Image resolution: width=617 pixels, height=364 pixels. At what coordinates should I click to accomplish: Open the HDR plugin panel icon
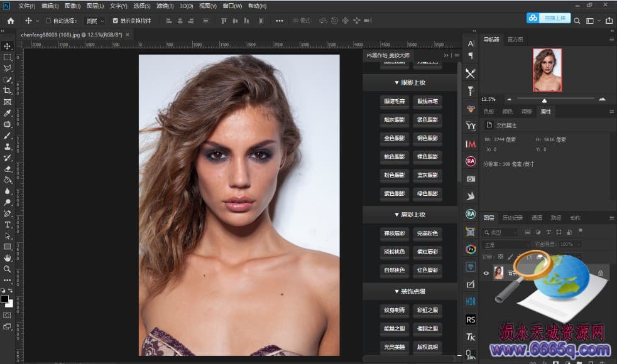[x=471, y=301]
